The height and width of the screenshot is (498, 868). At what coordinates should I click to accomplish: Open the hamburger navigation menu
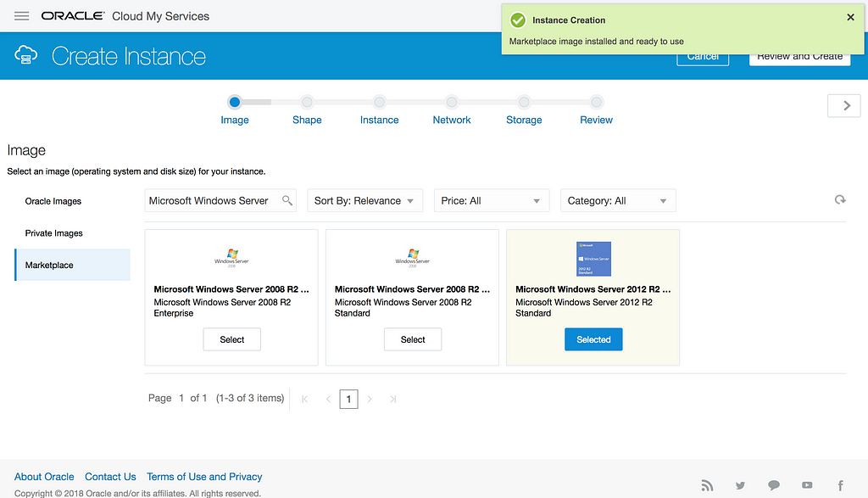point(21,16)
